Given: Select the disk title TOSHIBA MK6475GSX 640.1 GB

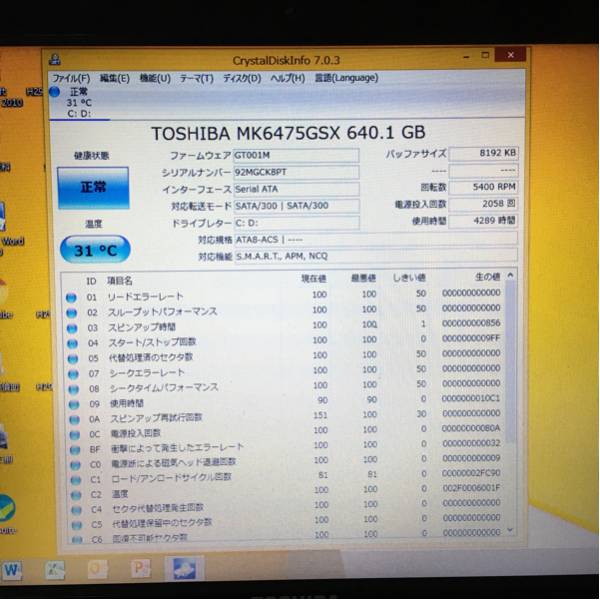Looking at the screenshot, I should [x=288, y=133].
